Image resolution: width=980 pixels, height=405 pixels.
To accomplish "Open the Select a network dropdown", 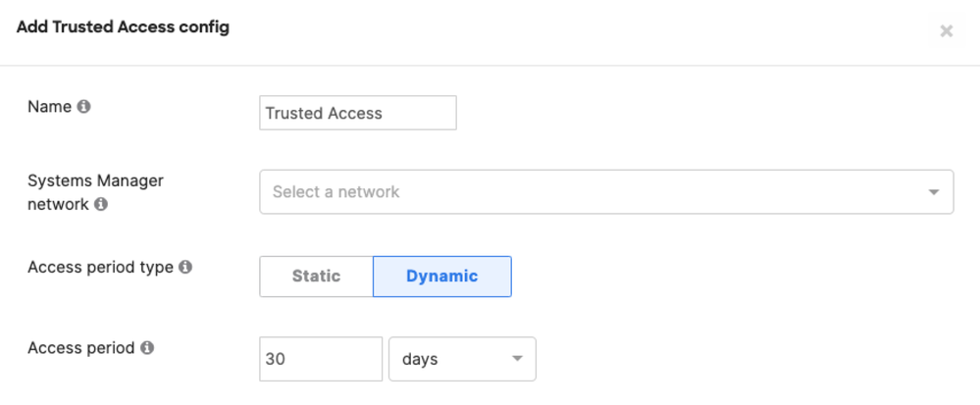I will [x=589, y=192].
